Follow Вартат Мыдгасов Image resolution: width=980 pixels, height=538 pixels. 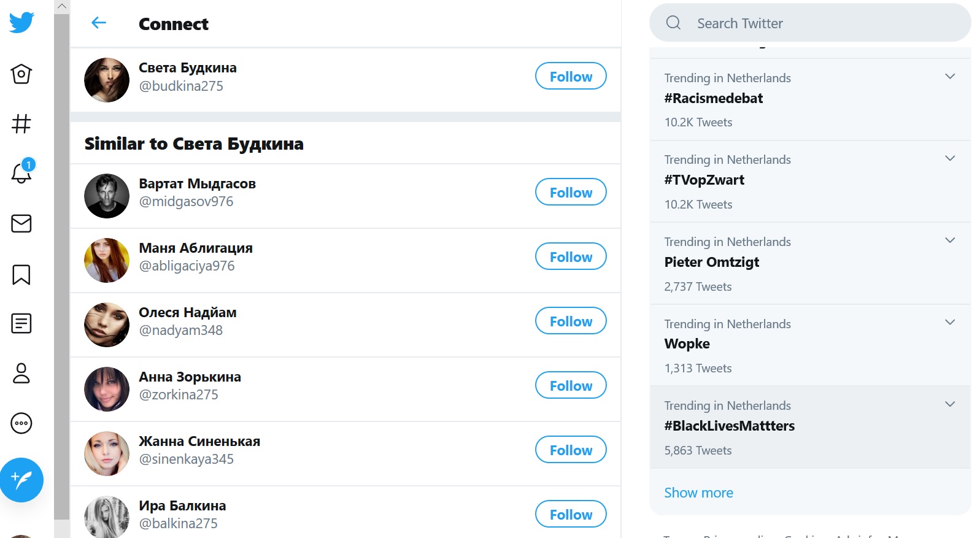click(x=571, y=192)
